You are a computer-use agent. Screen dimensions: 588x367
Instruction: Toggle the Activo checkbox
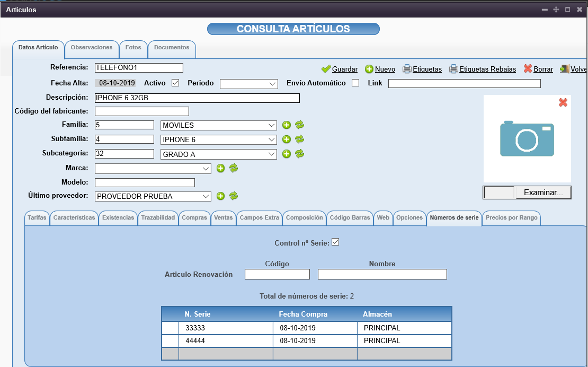(x=175, y=83)
